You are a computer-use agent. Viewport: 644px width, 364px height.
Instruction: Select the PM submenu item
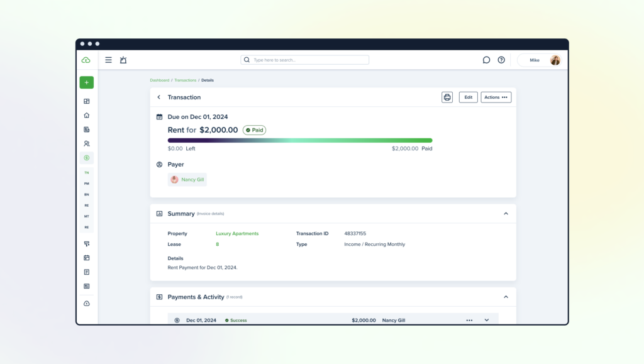87,184
